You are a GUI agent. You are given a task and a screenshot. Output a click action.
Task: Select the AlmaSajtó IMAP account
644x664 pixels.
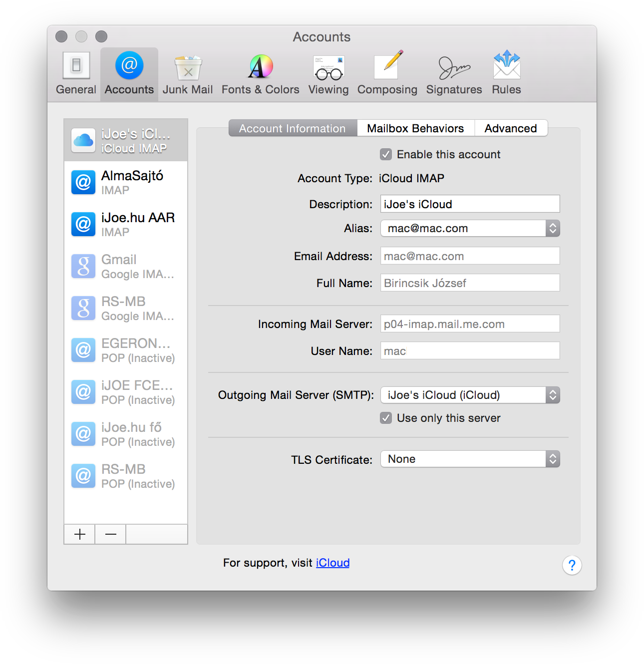tap(126, 182)
